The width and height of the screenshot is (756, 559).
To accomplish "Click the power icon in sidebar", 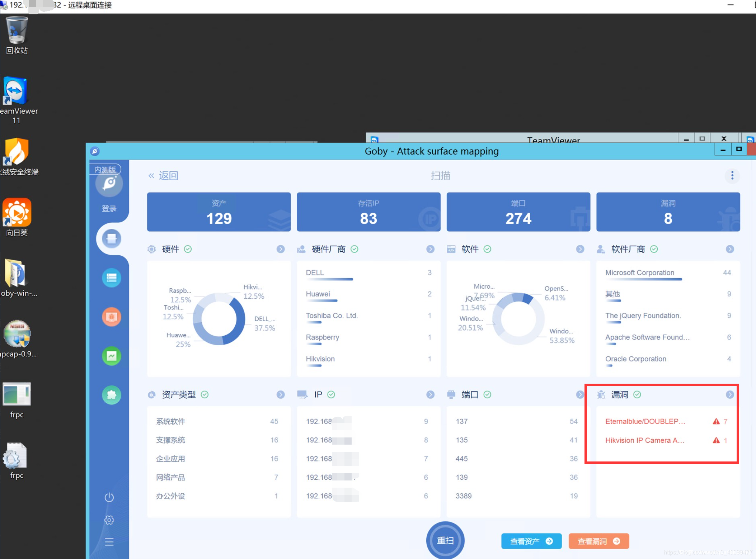I will coord(109,497).
